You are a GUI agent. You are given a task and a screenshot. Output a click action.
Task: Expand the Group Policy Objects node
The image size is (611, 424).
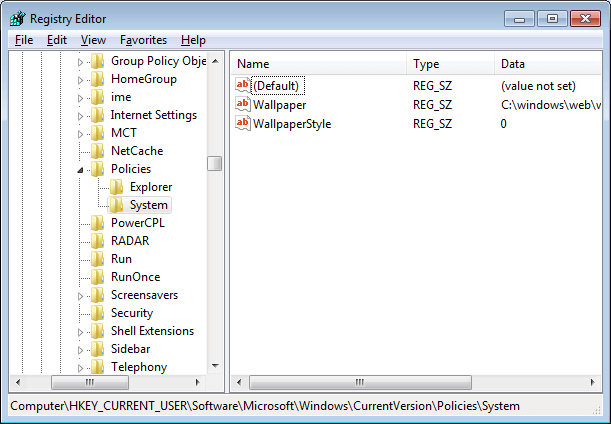(x=82, y=62)
